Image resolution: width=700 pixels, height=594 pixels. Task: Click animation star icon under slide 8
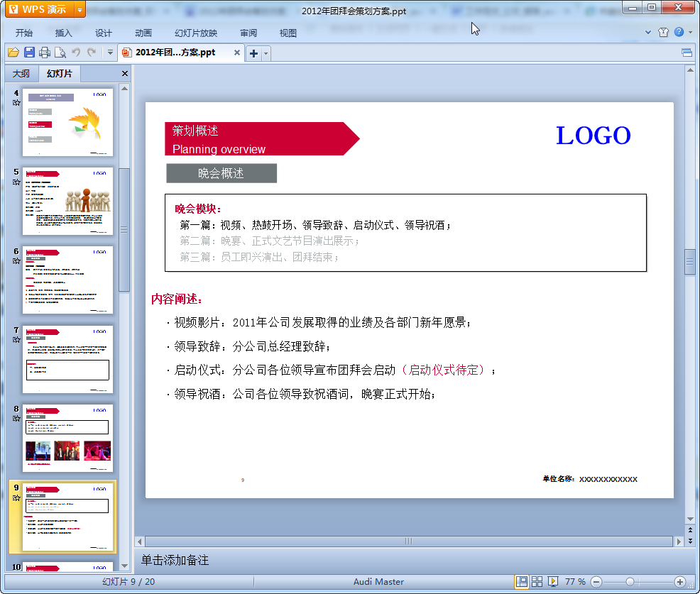[x=16, y=419]
